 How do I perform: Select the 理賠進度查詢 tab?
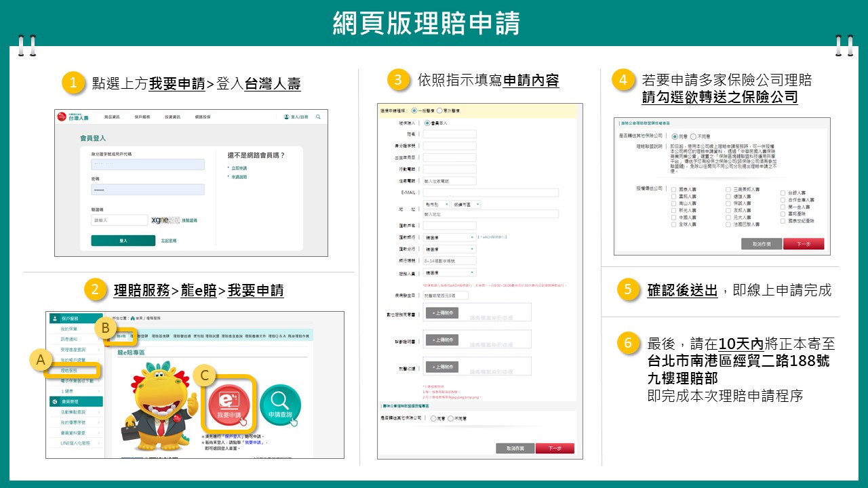pos(232,335)
